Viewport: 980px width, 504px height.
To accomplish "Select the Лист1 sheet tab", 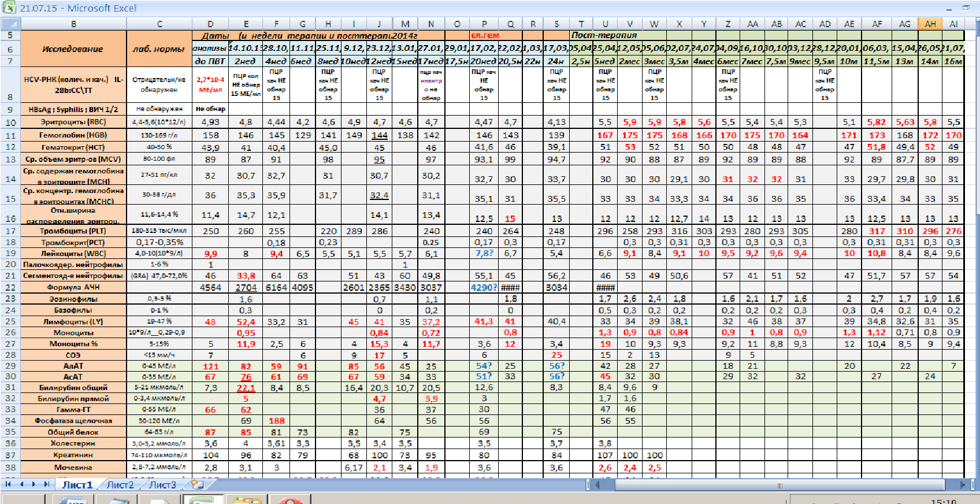I will (x=77, y=485).
